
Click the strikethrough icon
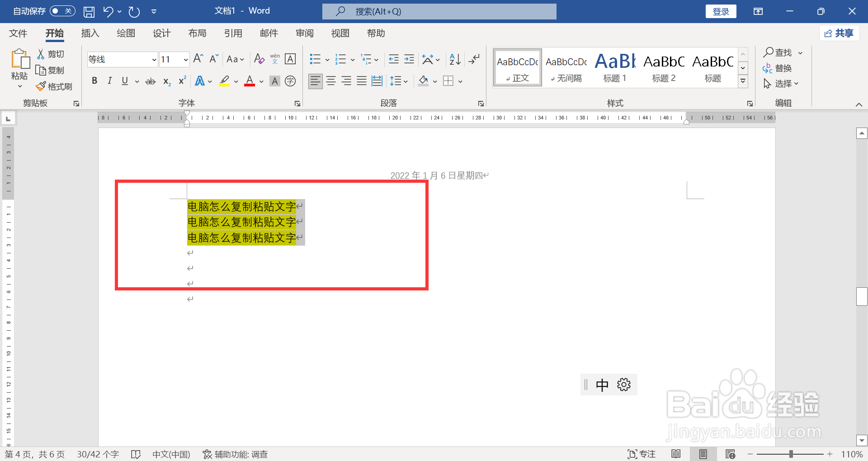pyautogui.click(x=151, y=81)
